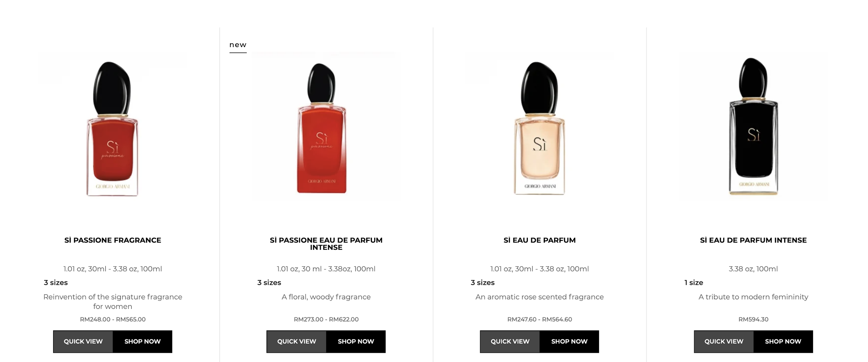The height and width of the screenshot is (362, 868).
Task: Click the new badge label
Action: pyautogui.click(x=238, y=45)
